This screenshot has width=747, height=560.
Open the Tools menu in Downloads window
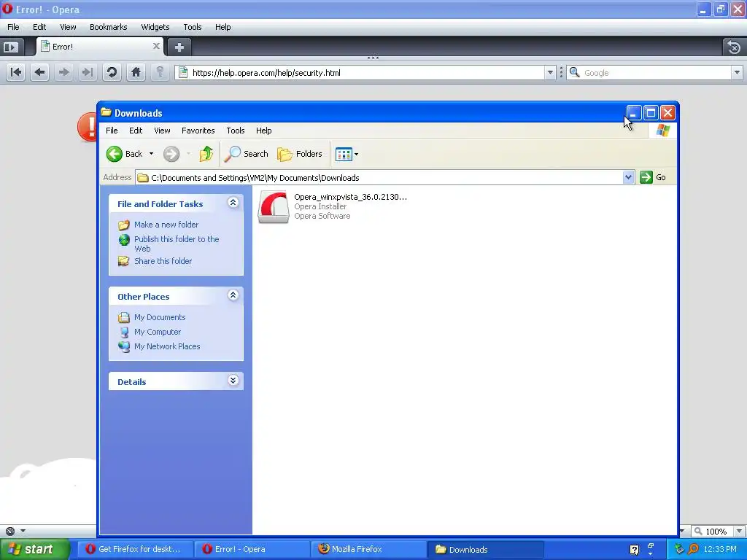point(236,131)
